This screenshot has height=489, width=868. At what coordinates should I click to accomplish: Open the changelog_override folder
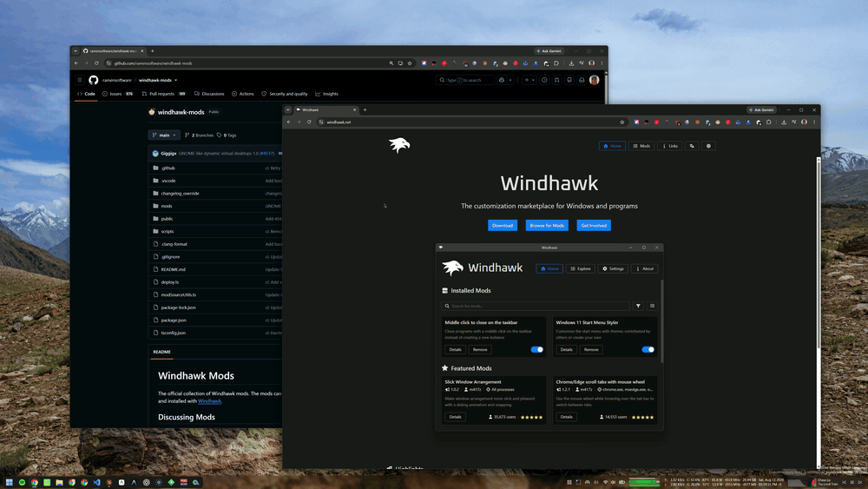[x=180, y=194]
